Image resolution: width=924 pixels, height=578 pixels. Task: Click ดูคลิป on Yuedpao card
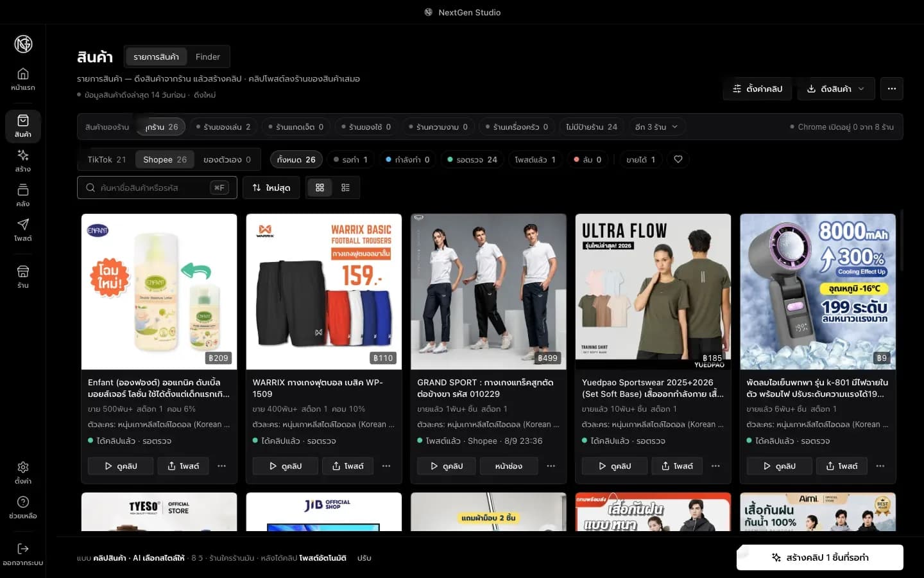[x=615, y=466]
